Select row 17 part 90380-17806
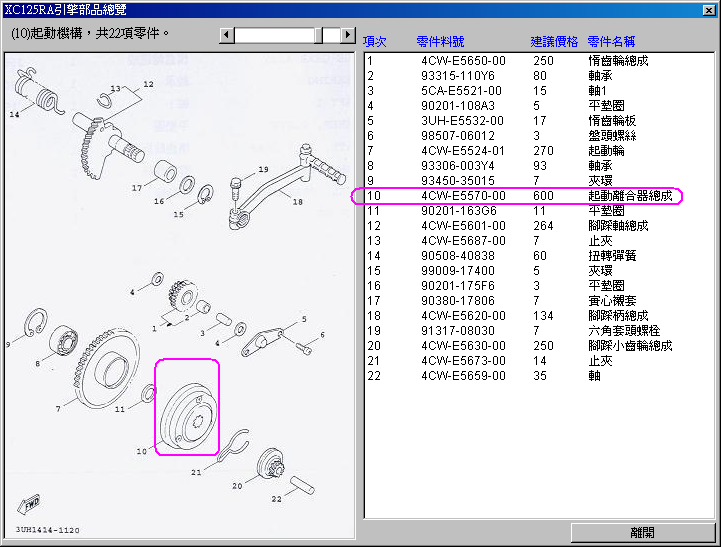Viewport: 721px width, 547px height. pos(539,301)
